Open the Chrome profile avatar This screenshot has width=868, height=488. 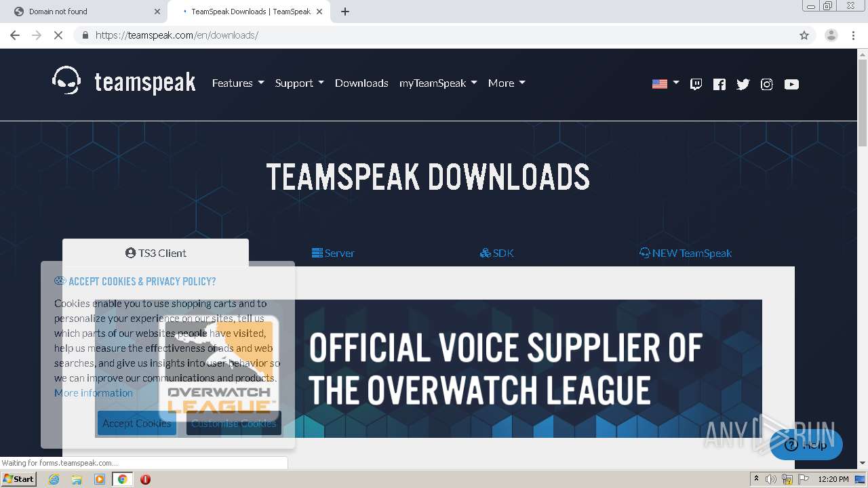[831, 35]
